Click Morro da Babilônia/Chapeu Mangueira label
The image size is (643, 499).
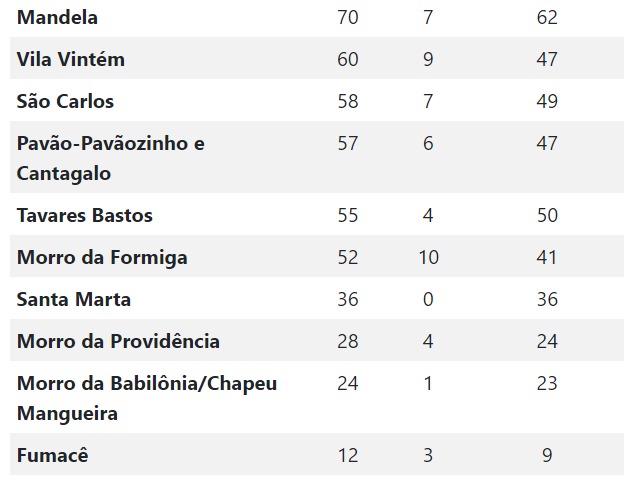click(147, 398)
